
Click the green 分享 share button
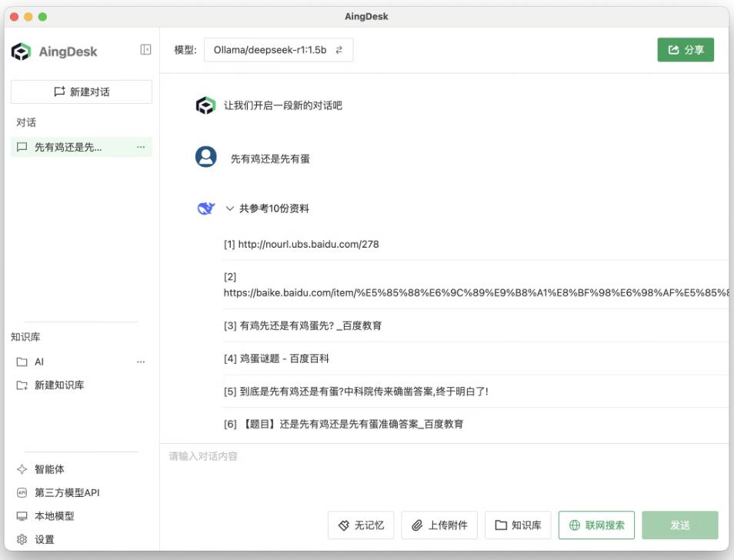[685, 50]
